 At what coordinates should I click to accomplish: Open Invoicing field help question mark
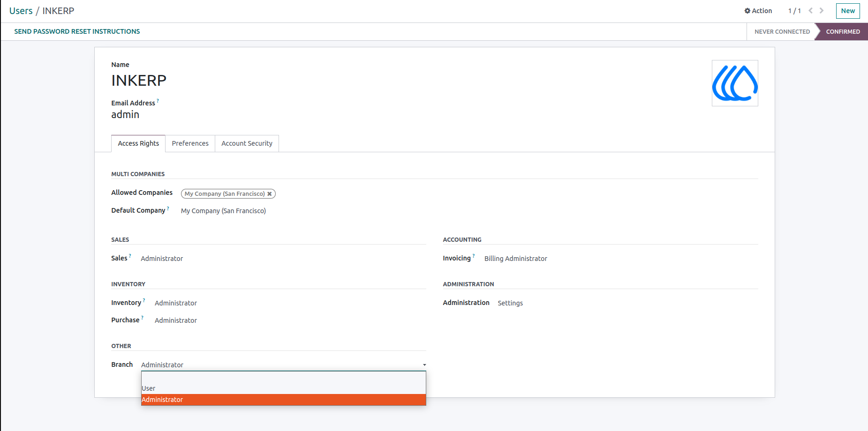point(474,256)
